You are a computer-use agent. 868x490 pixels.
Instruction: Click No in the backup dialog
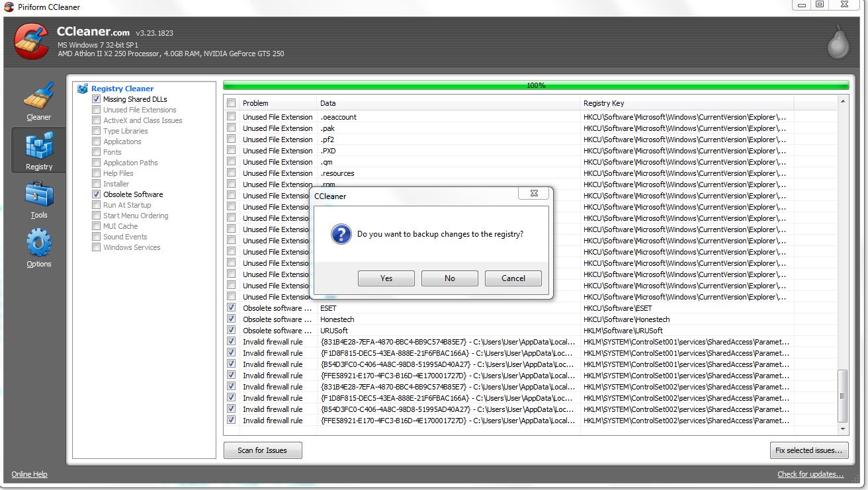pyautogui.click(x=449, y=278)
